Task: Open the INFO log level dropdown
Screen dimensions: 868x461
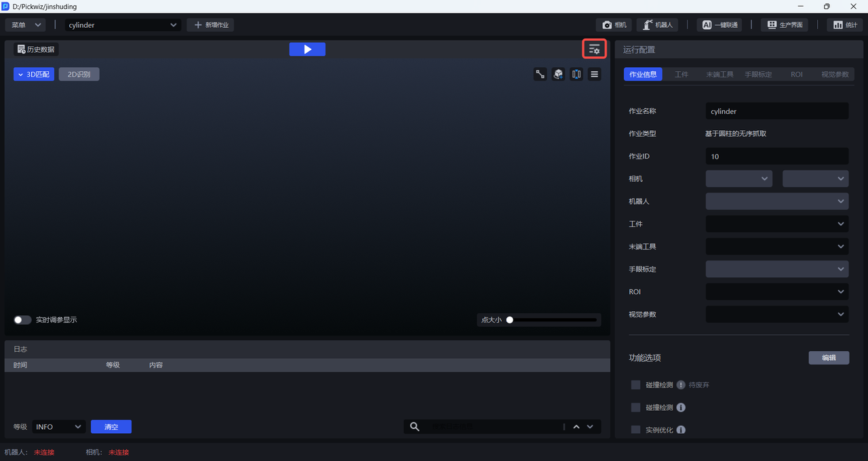Action: (58, 426)
